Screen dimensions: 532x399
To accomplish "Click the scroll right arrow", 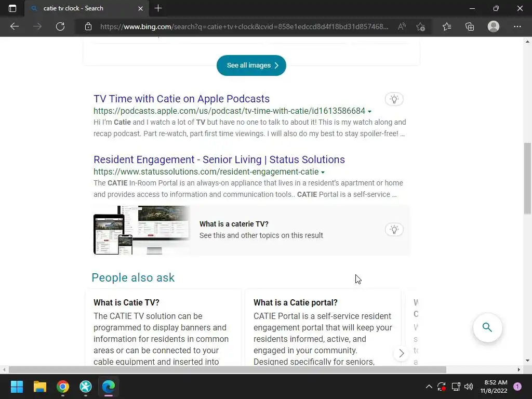I will click(x=519, y=369).
